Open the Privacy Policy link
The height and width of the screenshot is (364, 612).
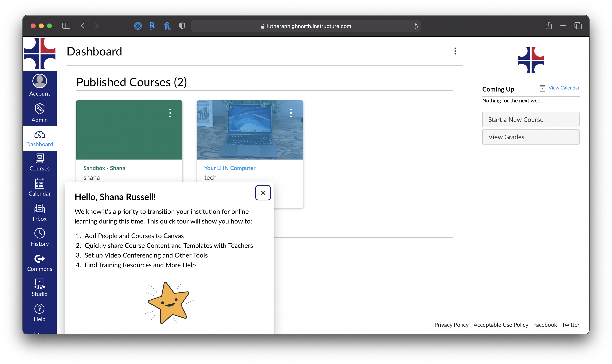(x=451, y=325)
